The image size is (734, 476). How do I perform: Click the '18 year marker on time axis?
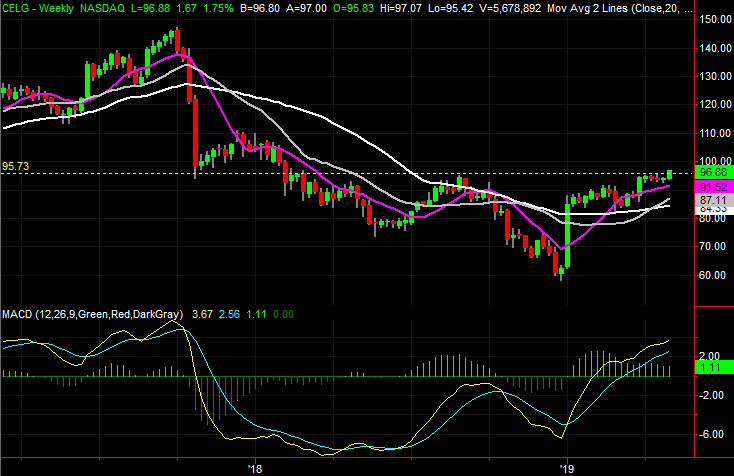tap(254, 467)
